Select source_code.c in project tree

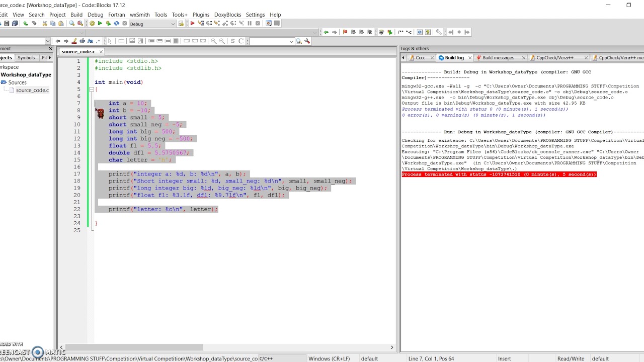point(32,90)
